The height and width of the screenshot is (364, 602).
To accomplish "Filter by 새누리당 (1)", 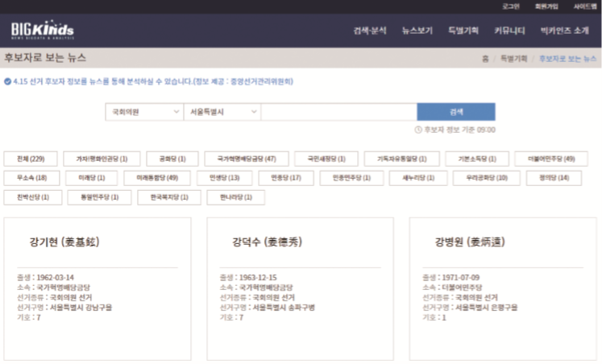I will (x=418, y=178).
